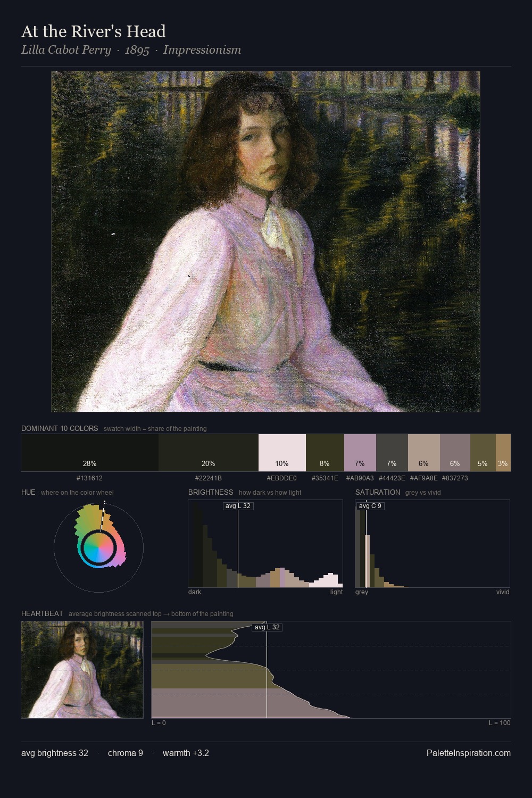Click the HUE section heading
This screenshot has width=532, height=798.
(x=28, y=492)
